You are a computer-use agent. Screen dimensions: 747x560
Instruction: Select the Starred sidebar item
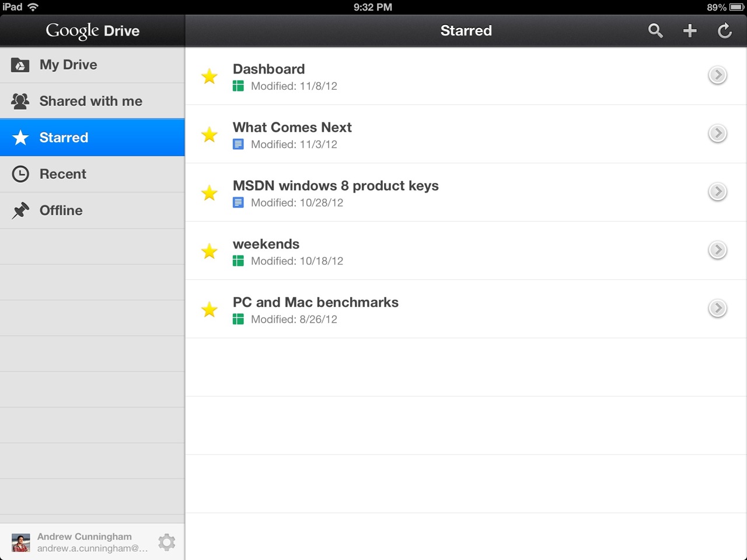pyautogui.click(x=92, y=138)
